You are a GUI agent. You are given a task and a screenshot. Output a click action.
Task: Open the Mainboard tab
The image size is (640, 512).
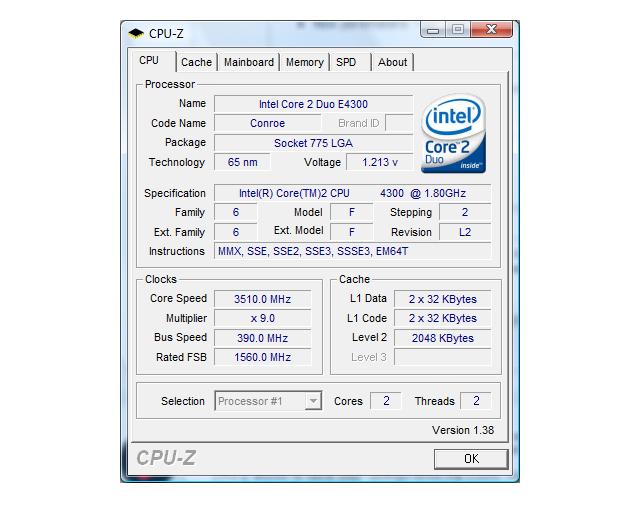[x=249, y=62]
